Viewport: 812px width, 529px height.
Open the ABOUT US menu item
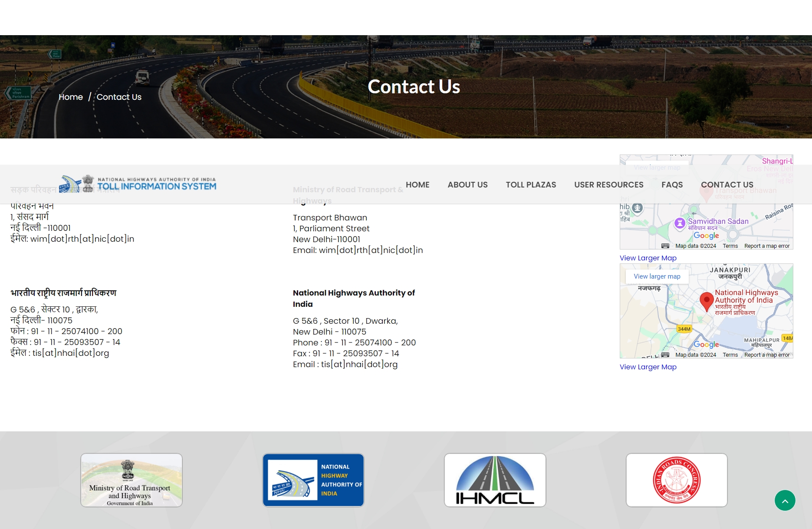point(467,185)
